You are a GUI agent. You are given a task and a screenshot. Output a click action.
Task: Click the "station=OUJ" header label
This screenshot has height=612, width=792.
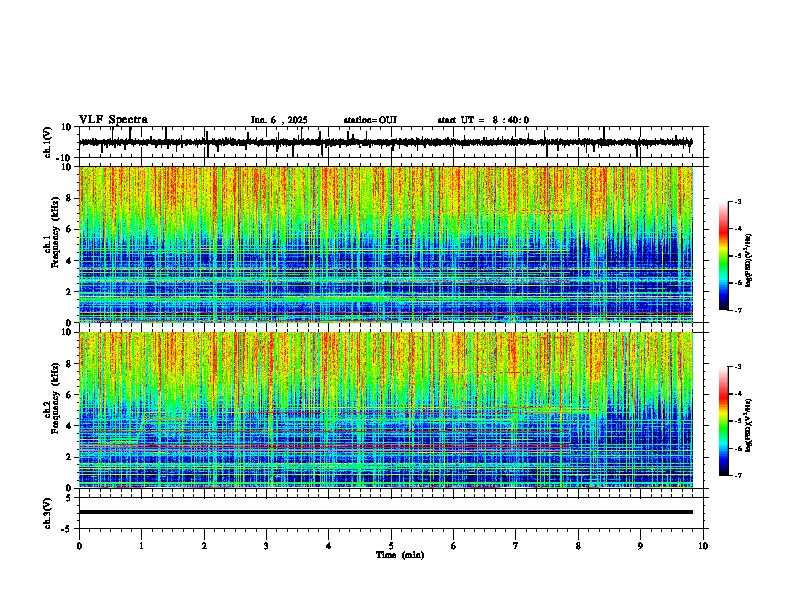370,120
